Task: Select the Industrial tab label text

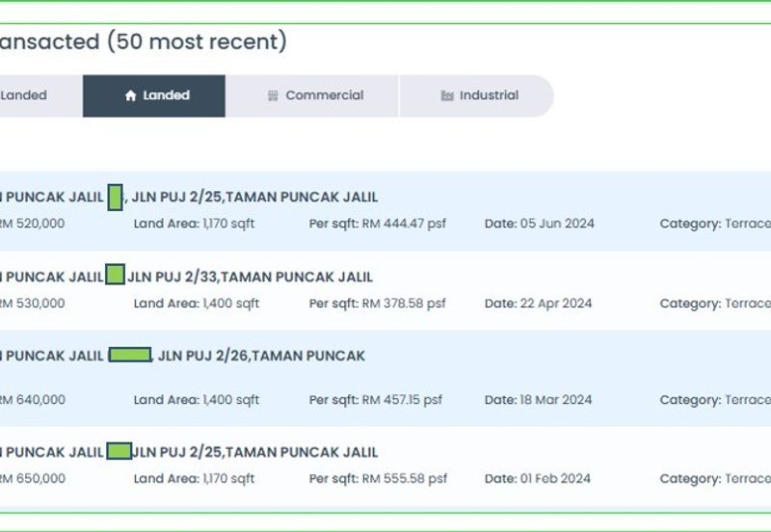Action: (489, 95)
